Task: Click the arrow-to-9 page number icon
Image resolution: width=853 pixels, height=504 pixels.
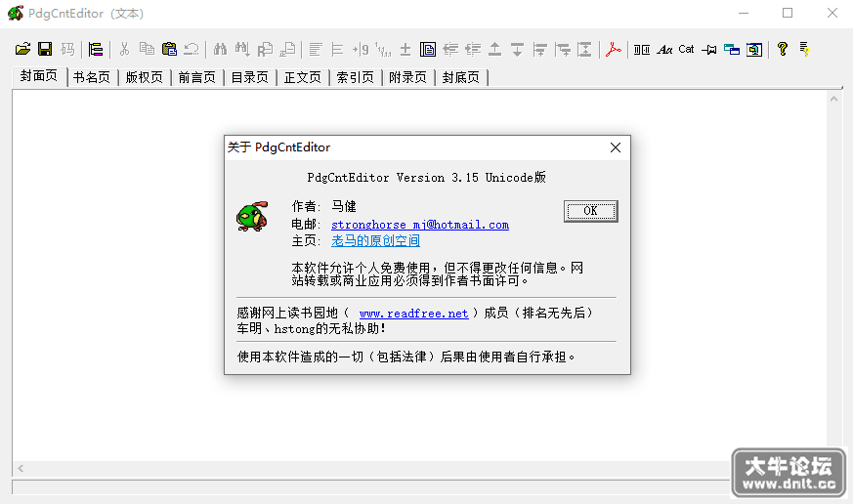Action: click(361, 49)
